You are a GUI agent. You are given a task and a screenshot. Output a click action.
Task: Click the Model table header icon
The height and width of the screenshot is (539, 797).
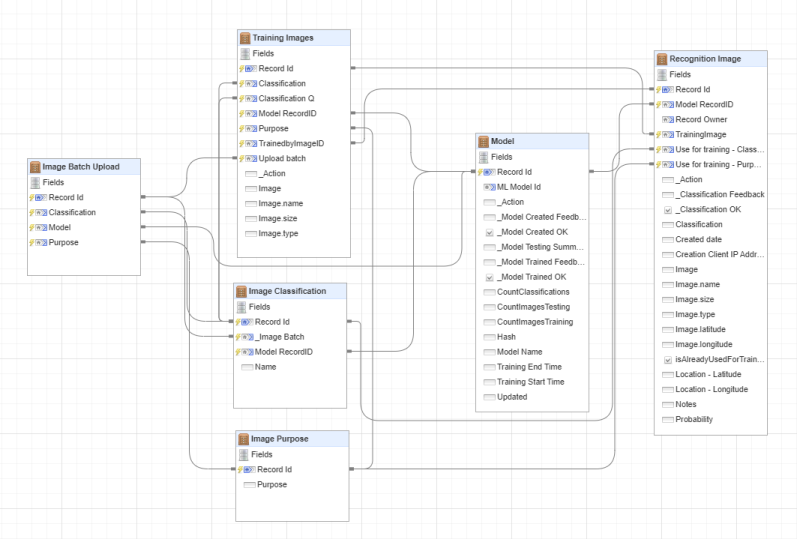pos(484,142)
